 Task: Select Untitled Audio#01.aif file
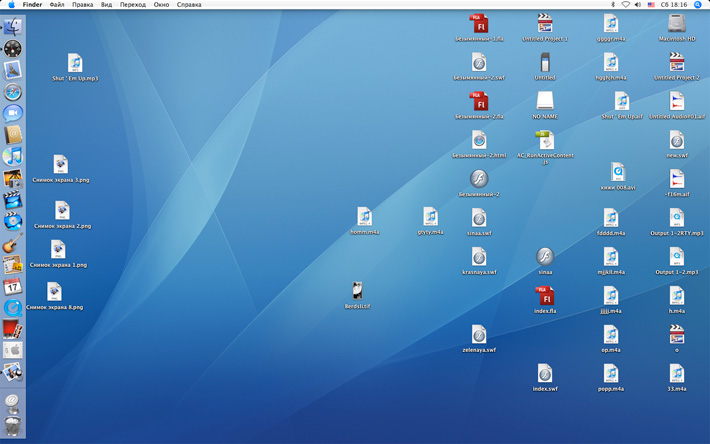676,101
